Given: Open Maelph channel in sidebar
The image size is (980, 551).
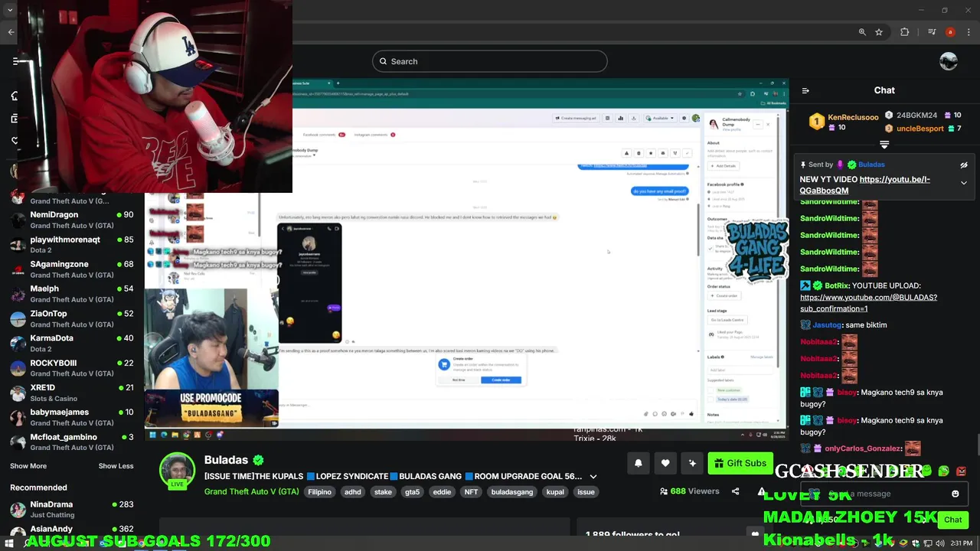Looking at the screenshot, I should coord(72,294).
